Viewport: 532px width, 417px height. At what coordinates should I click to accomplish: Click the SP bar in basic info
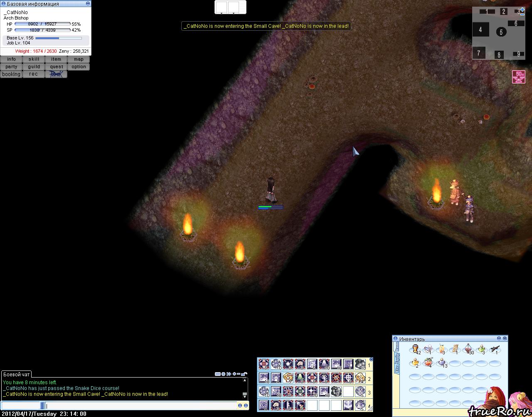pos(42,30)
